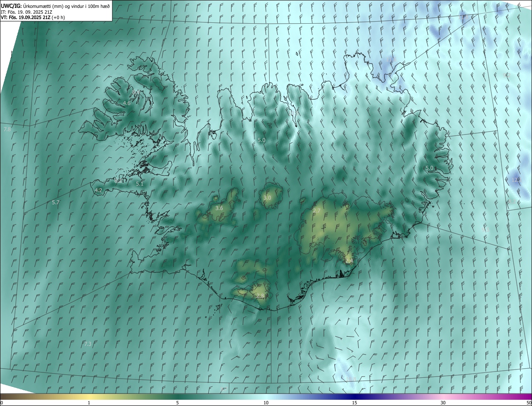Image resolution: width=532 pixels, height=406 pixels.
Task: Click the 7.8 value label on the map
Action: (7, 130)
